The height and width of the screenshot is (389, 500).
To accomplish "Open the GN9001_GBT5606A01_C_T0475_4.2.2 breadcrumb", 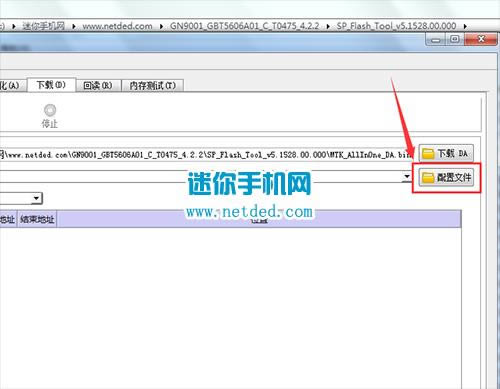I will pyautogui.click(x=245, y=26).
